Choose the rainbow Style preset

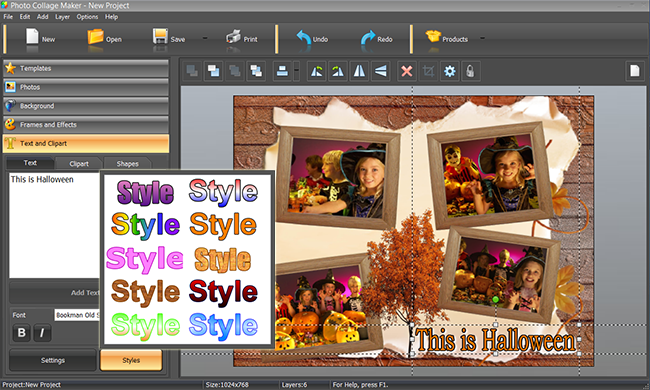(x=145, y=225)
